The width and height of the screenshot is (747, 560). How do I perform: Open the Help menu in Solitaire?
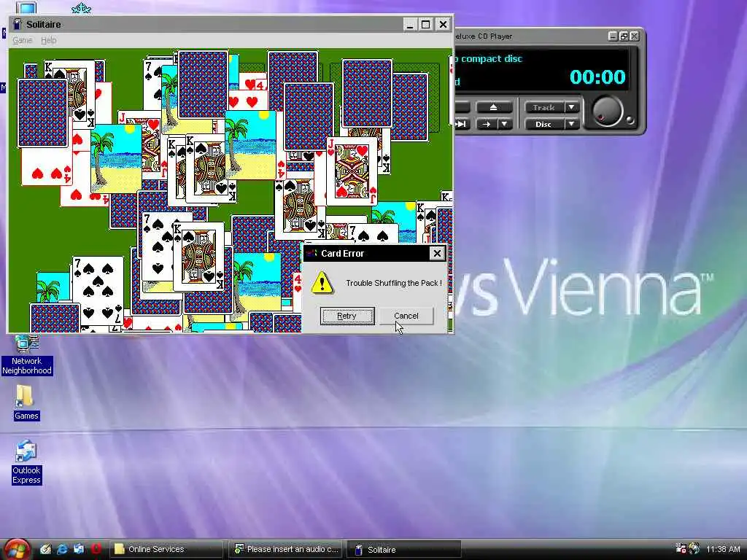click(x=49, y=41)
